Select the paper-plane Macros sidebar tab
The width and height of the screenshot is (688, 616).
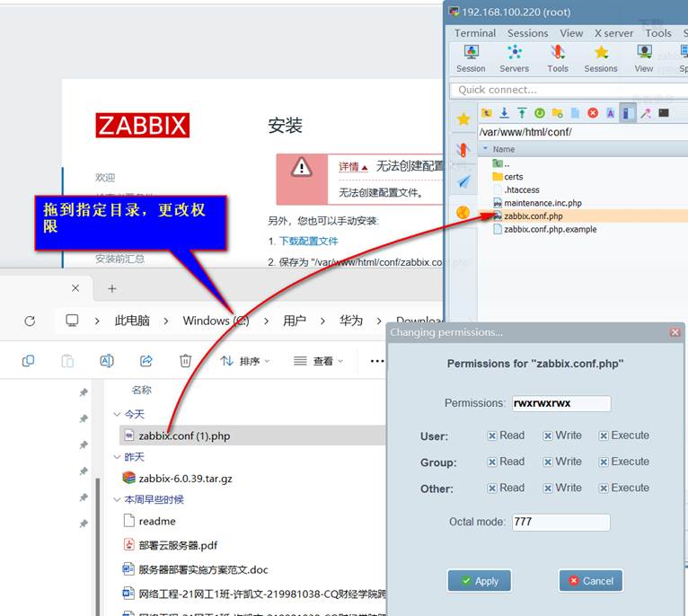[463, 181]
